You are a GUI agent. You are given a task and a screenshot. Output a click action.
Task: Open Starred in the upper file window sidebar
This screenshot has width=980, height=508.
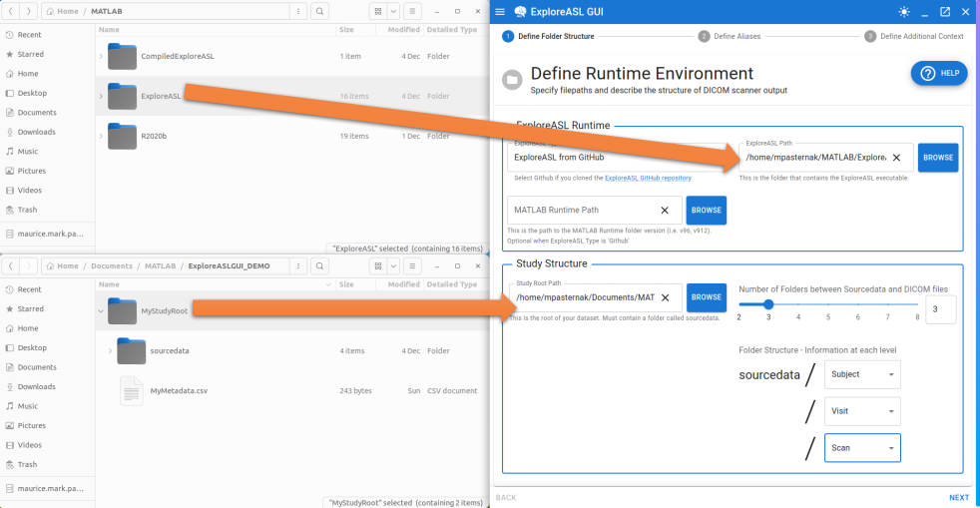pos(31,54)
